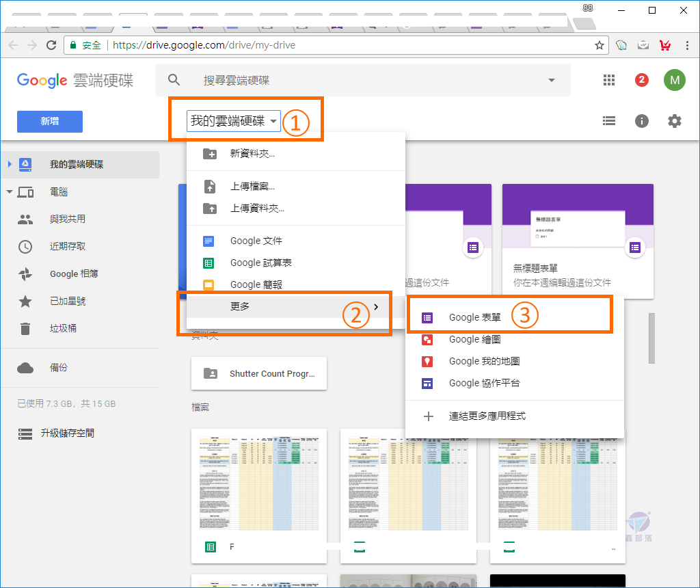Choose 上傳資料夾 from the menu

[x=296, y=209]
